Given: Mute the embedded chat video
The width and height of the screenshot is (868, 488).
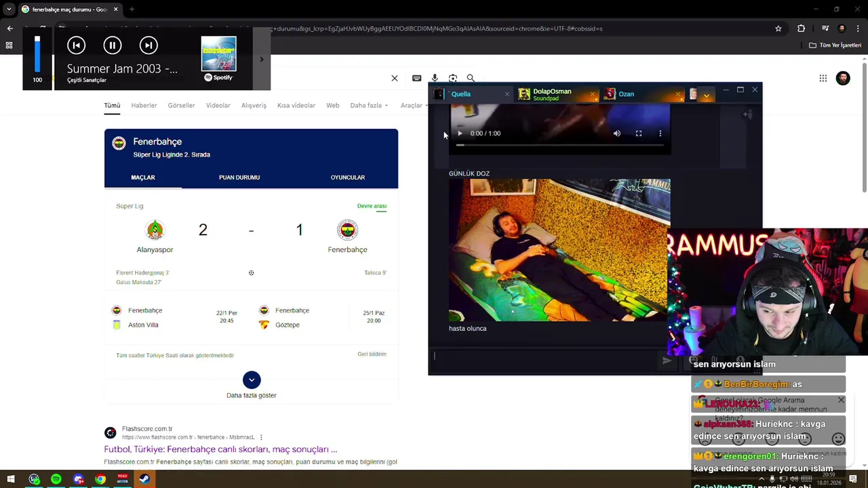Looking at the screenshot, I should click(x=617, y=134).
